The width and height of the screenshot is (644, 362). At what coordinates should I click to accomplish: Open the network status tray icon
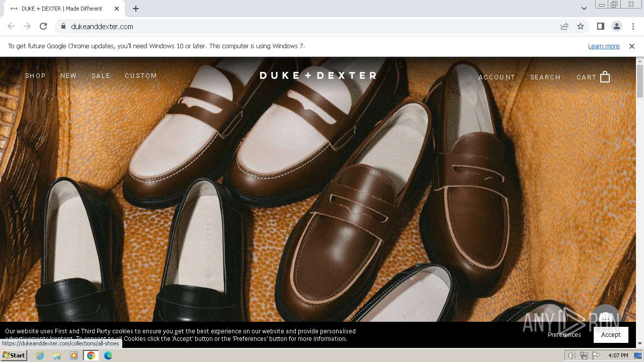[584, 355]
